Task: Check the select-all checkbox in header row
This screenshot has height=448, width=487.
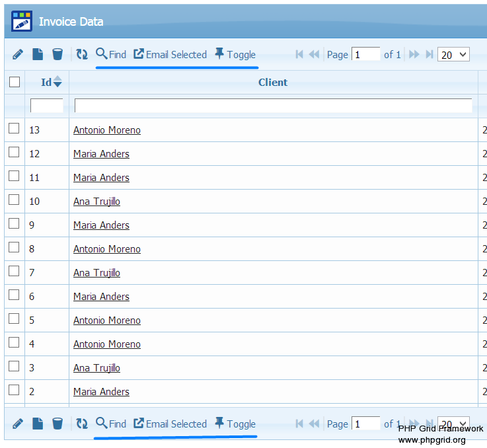Action: tap(15, 82)
